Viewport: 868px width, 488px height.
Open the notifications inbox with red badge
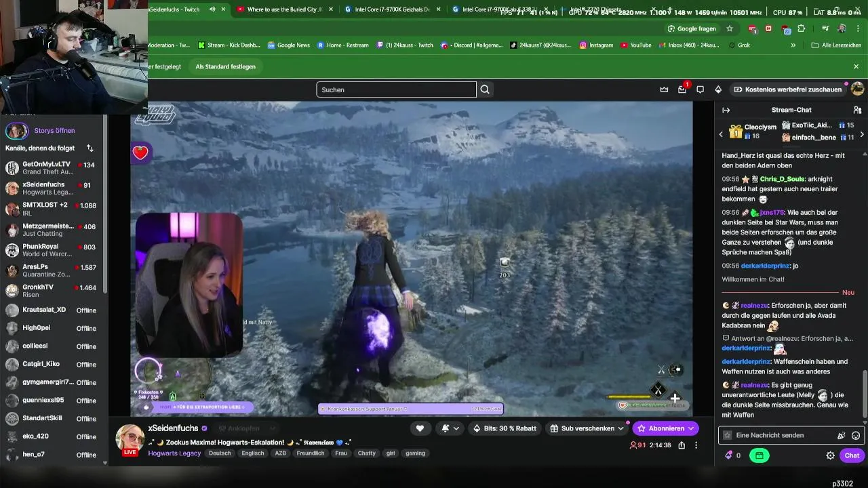click(682, 89)
